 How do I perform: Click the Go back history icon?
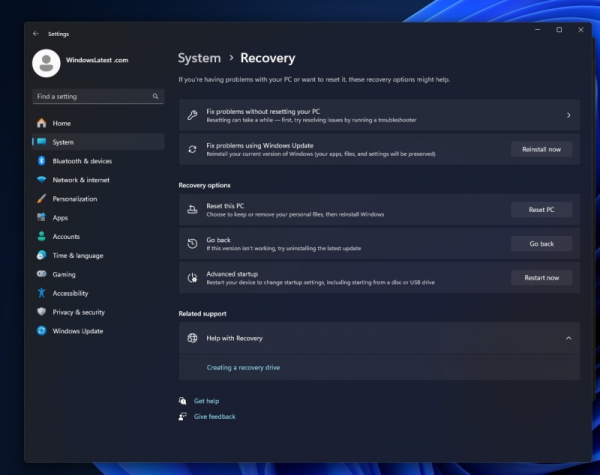[x=192, y=243]
